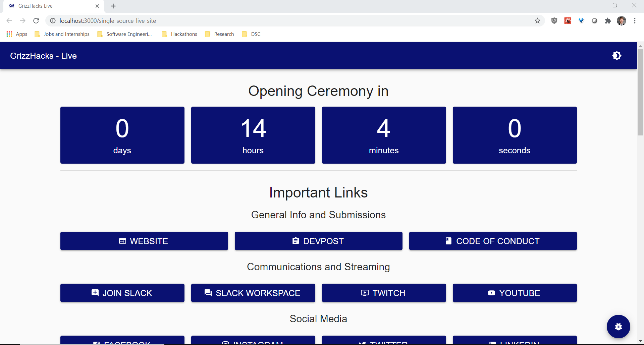Click the floating bug report button
Viewport: 644px width, 345px height.
(618, 326)
